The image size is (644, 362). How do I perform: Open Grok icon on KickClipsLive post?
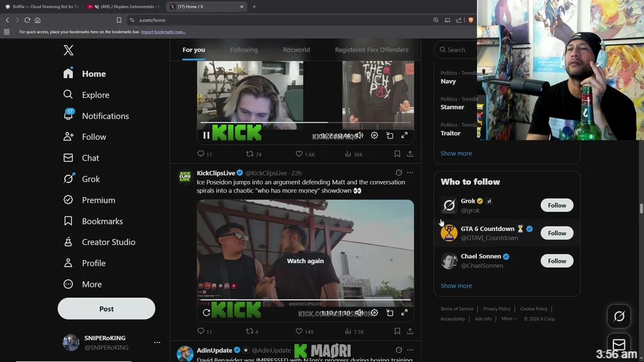pyautogui.click(x=398, y=172)
